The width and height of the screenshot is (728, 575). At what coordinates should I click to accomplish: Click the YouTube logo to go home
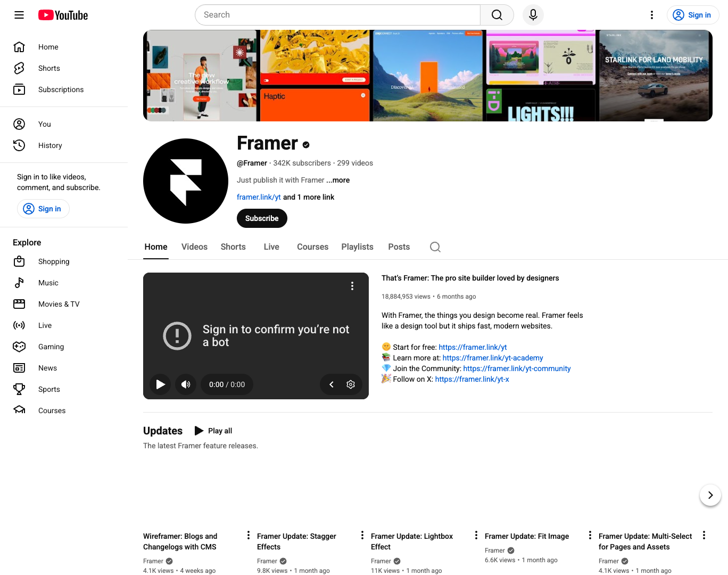(x=62, y=15)
